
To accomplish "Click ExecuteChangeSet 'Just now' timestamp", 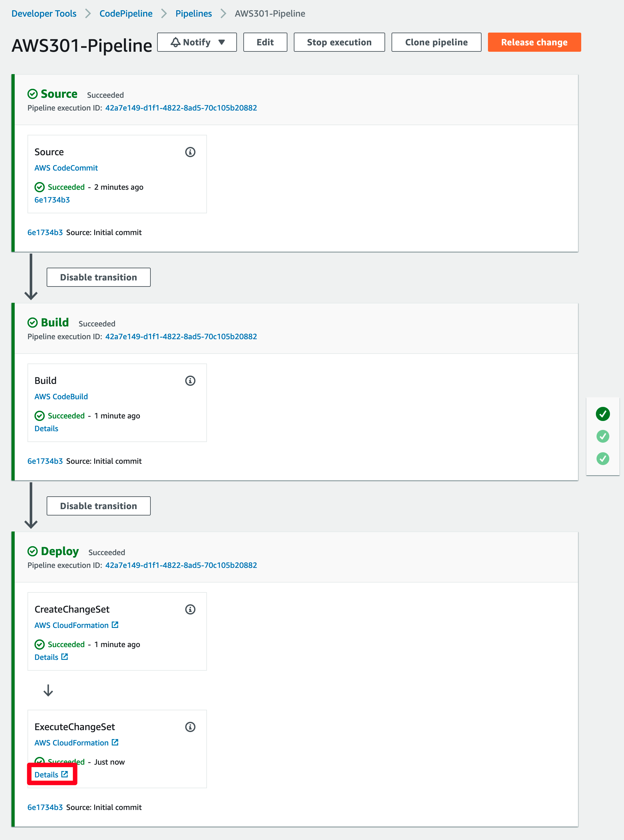I will click(x=109, y=761).
